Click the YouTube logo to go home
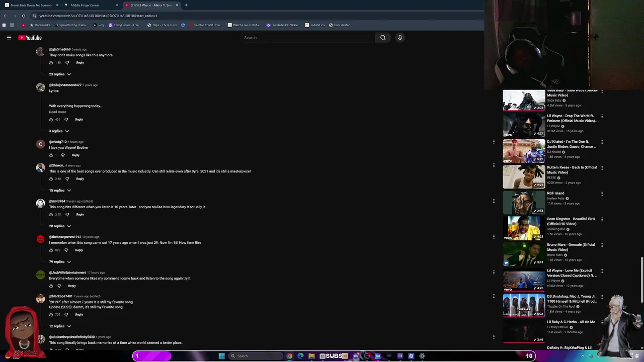Viewport: 644px width, 362px height. [30, 38]
